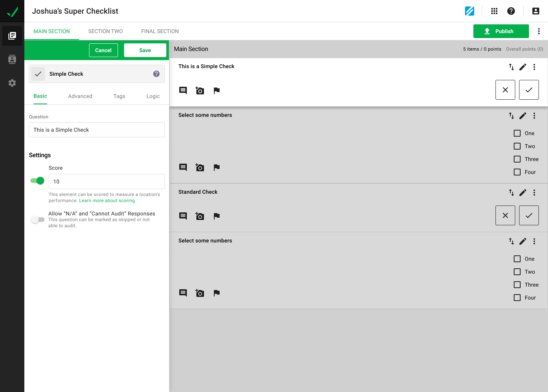Open more options menu next to Publish
This screenshot has height=392, width=548.
pyautogui.click(x=538, y=31)
